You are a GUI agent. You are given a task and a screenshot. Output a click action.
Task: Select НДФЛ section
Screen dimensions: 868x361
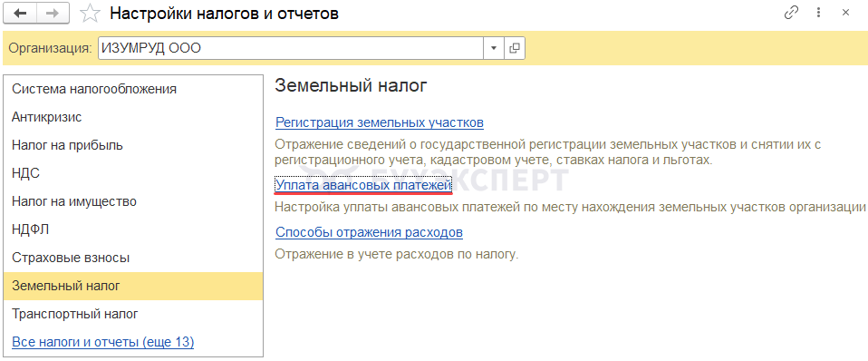click(x=133, y=229)
